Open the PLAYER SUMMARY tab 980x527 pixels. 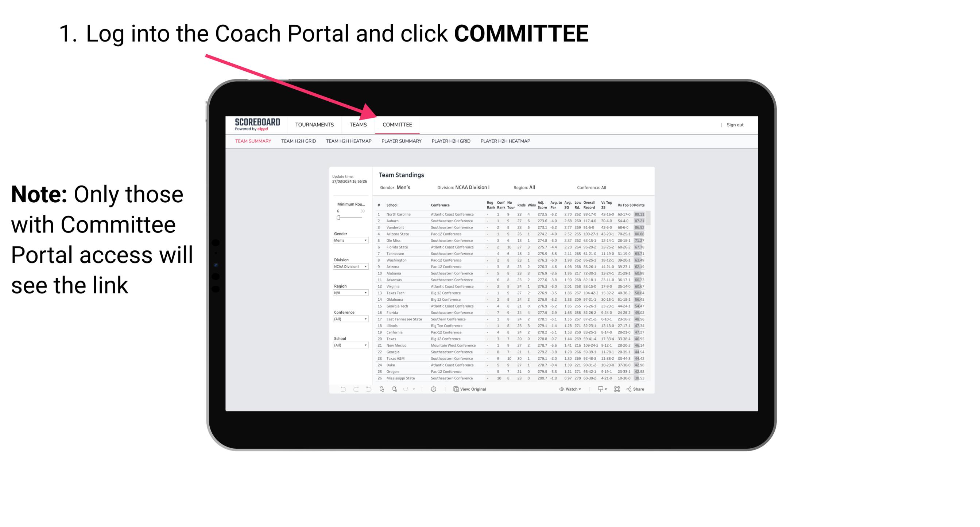(400, 141)
